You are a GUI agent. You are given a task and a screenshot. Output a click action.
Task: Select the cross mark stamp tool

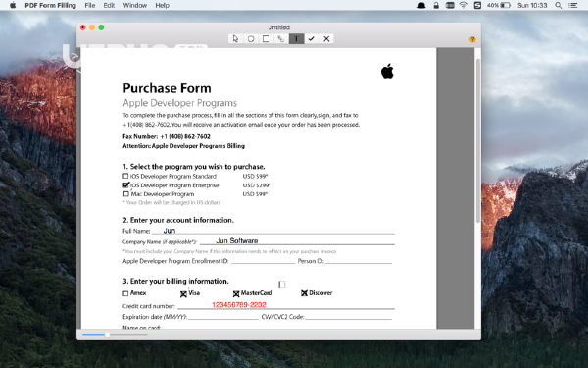coord(326,38)
